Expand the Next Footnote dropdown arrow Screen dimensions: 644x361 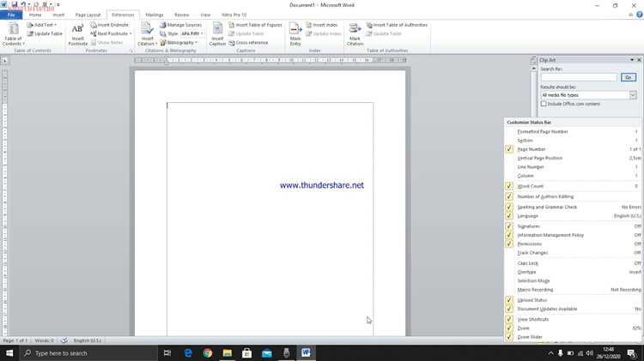131,33
